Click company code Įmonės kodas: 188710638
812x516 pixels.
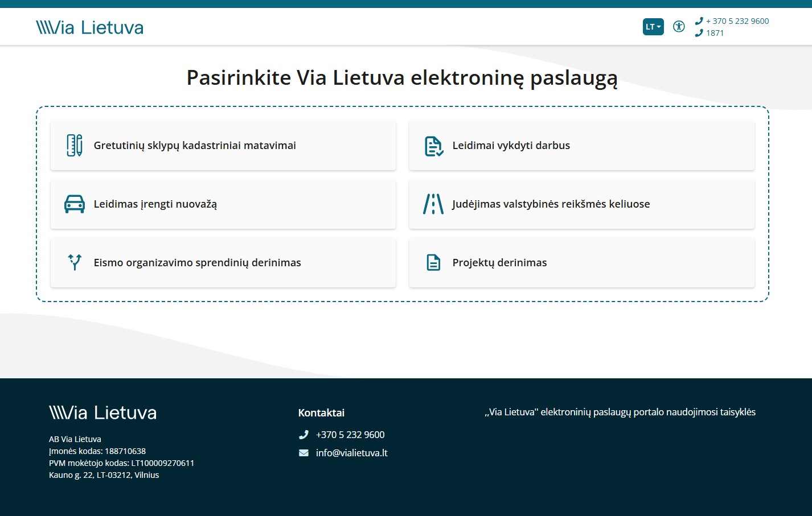tap(97, 451)
